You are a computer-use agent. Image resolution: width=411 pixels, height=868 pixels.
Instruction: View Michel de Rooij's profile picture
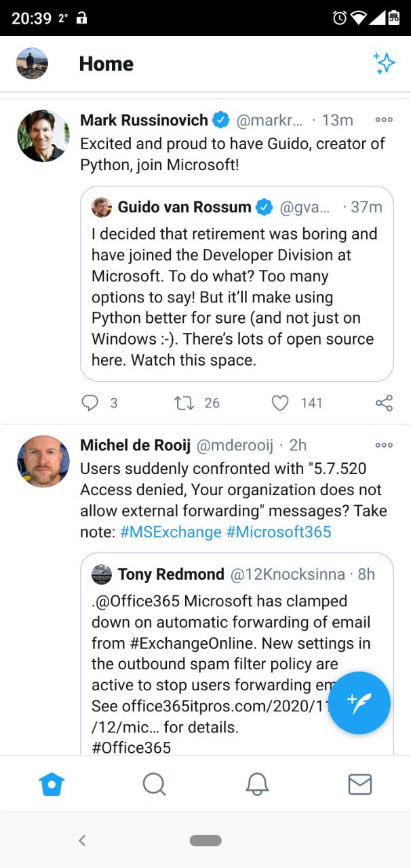click(x=43, y=461)
